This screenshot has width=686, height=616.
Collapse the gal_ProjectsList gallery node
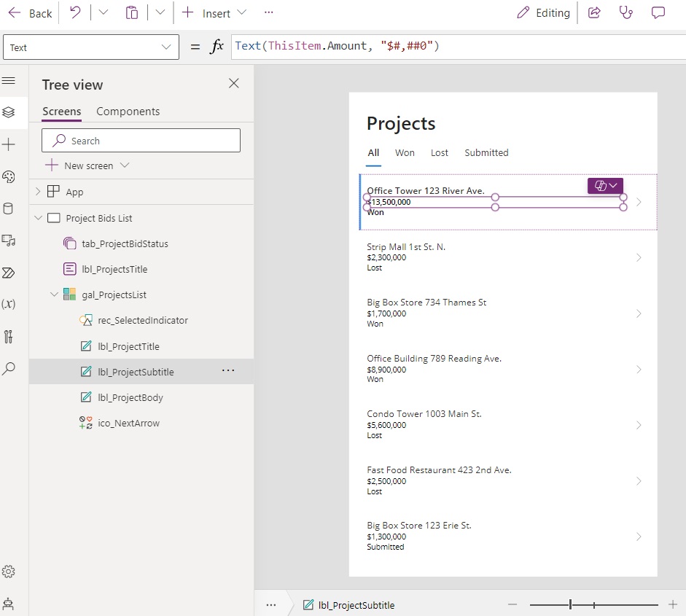coord(54,295)
